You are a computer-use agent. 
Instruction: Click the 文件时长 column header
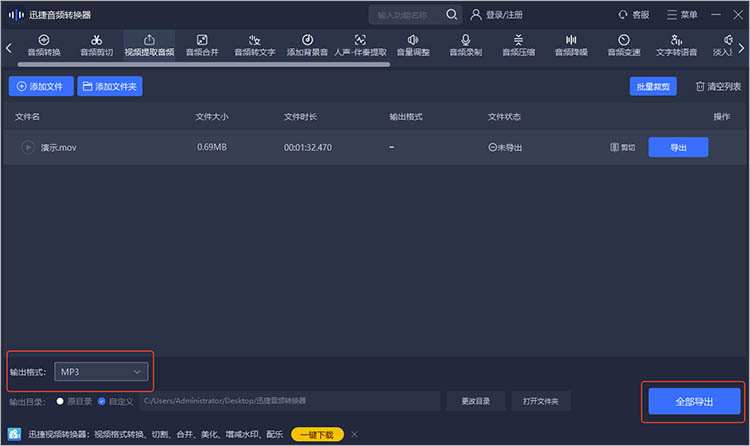(300, 117)
